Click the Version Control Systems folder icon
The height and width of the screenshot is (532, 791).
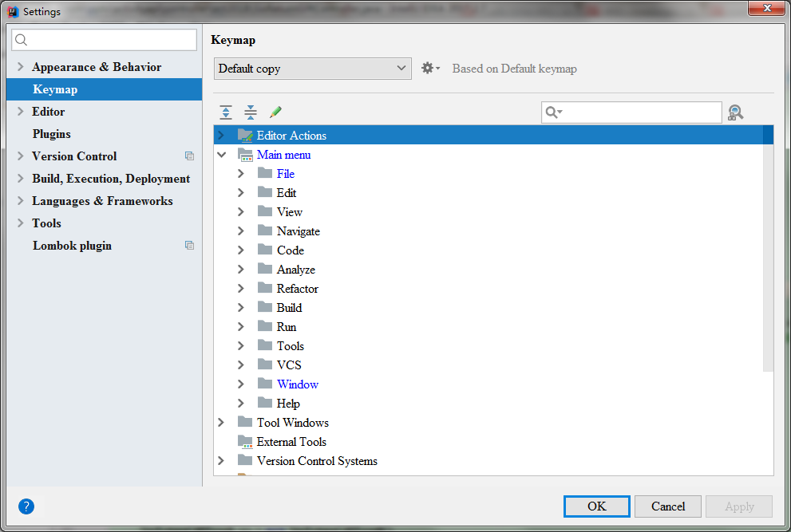(245, 460)
